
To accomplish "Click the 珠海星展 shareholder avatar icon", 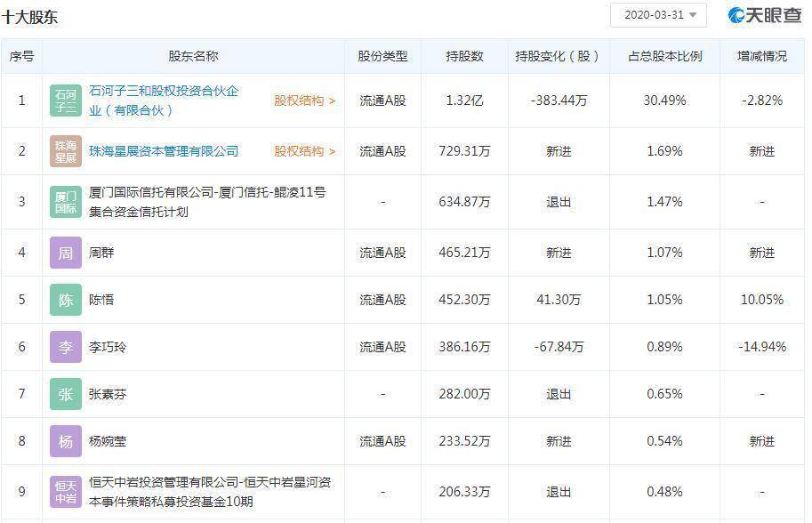I will pyautogui.click(x=66, y=151).
